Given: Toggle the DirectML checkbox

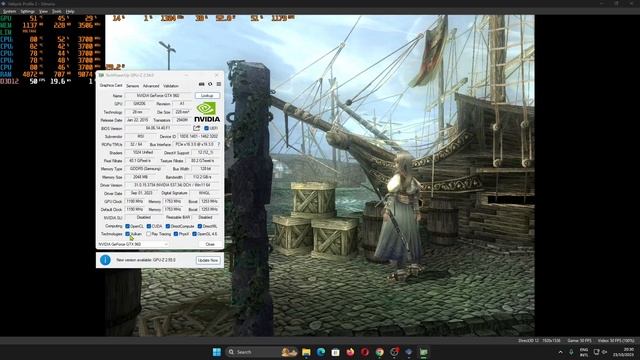Looking at the screenshot, I should point(200,226).
